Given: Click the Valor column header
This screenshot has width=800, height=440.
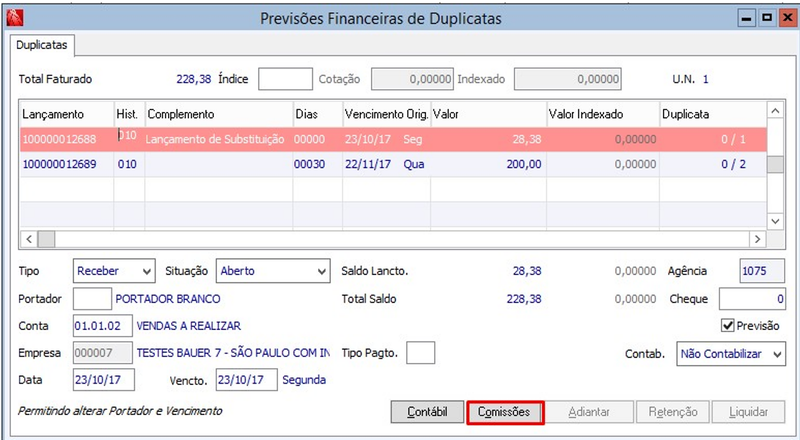Looking at the screenshot, I should point(488,114).
